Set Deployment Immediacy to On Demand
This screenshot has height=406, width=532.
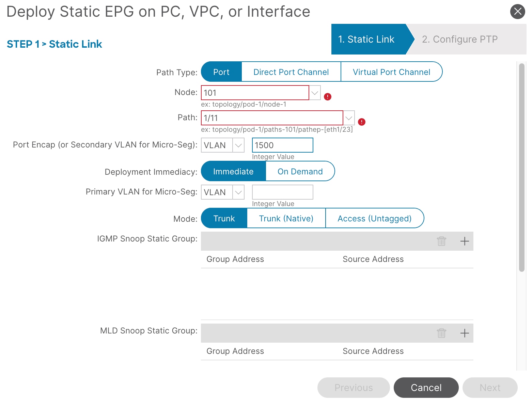click(300, 171)
